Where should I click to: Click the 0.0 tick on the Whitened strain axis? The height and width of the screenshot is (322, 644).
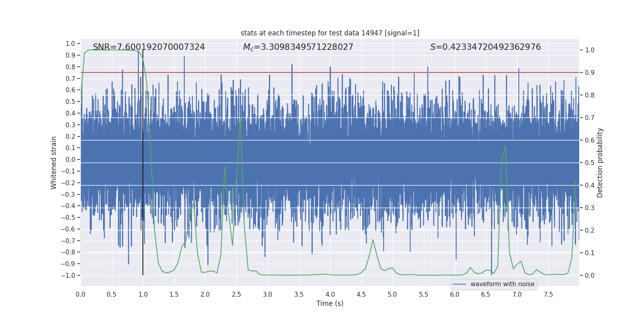tap(70, 159)
